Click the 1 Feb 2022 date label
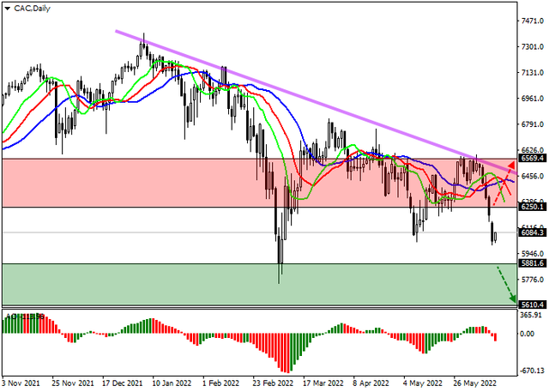549x392 pixels. [x=221, y=383]
